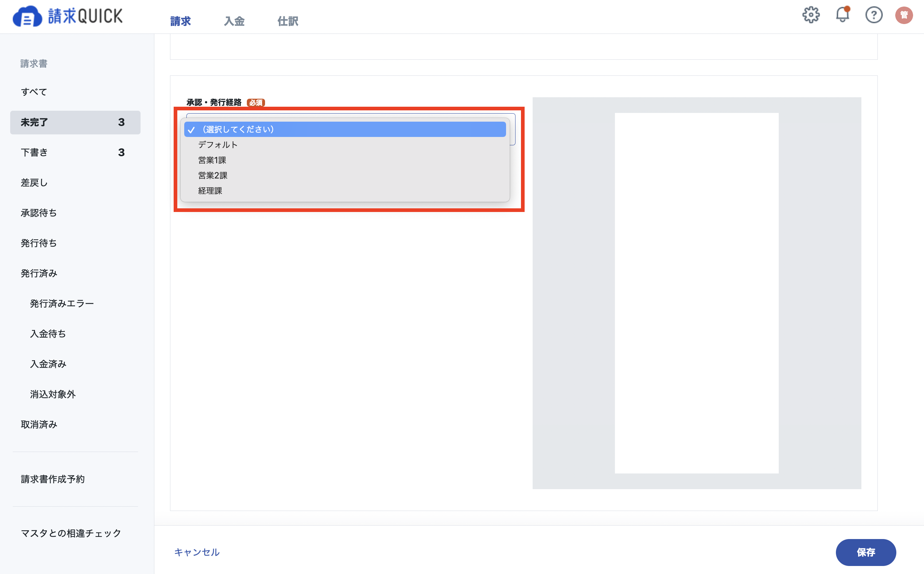Switch to the 入金 tab
924x574 pixels.
click(x=234, y=21)
